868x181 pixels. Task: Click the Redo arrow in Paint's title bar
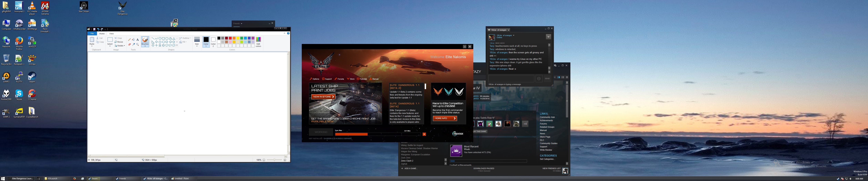(x=102, y=29)
